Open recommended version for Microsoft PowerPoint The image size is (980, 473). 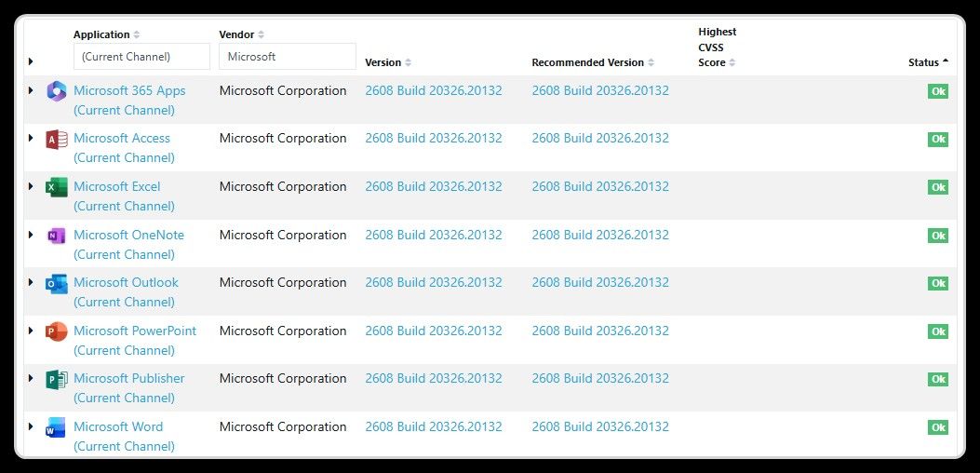point(600,331)
